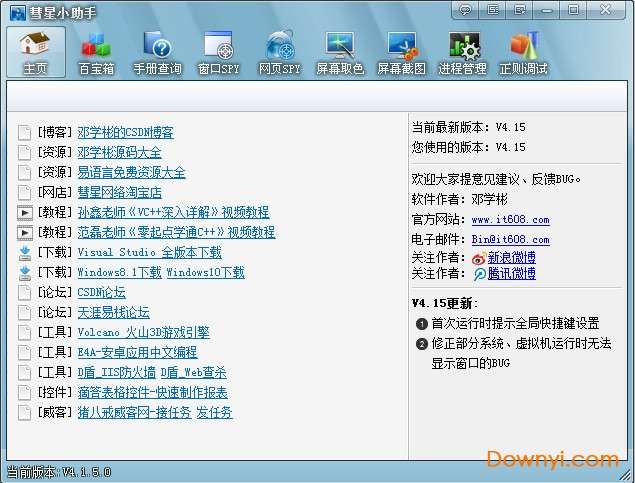Open 孙鑫老师《VC++深入详解》视频教程 link
This screenshot has height=483, width=635.
coord(173,212)
